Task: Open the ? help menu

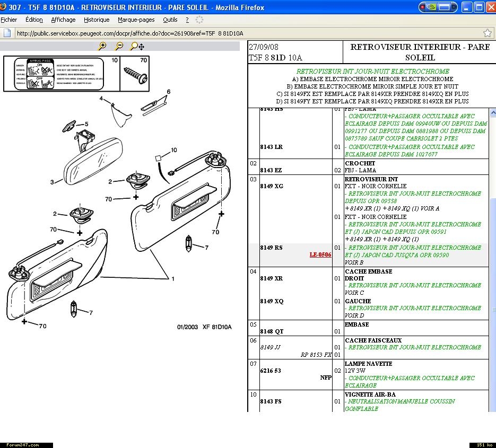Action: click(187, 20)
